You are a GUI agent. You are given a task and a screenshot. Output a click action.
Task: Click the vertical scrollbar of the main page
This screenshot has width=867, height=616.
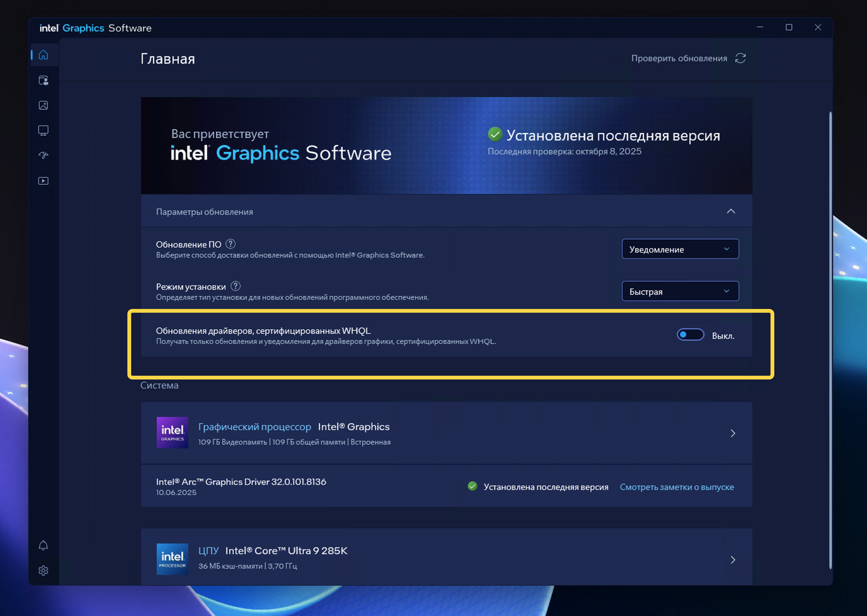831,341
